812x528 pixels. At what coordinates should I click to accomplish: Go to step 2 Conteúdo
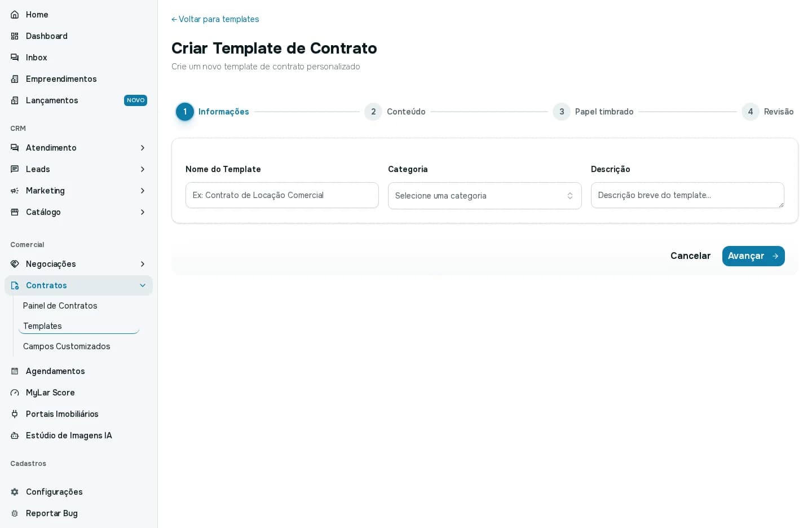point(395,112)
